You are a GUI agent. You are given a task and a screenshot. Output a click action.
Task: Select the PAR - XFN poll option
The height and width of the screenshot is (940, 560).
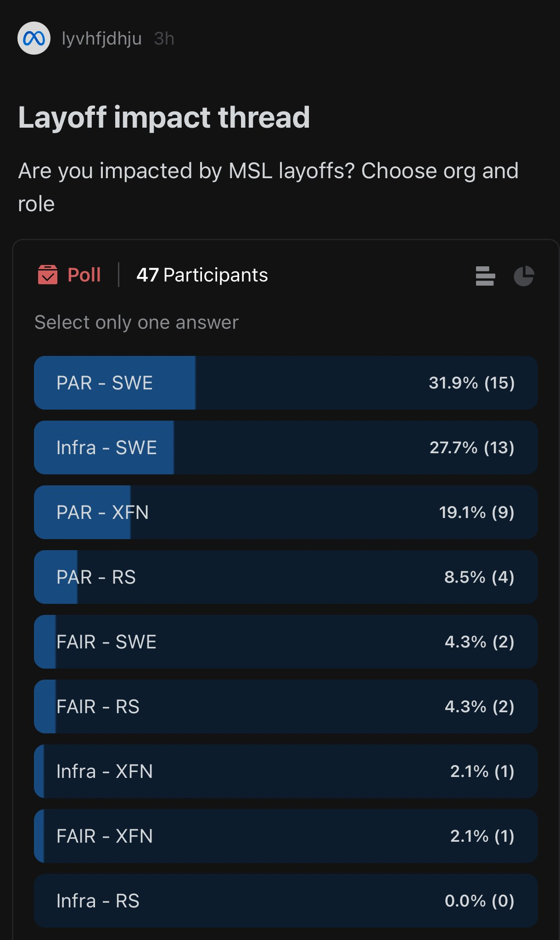click(286, 512)
